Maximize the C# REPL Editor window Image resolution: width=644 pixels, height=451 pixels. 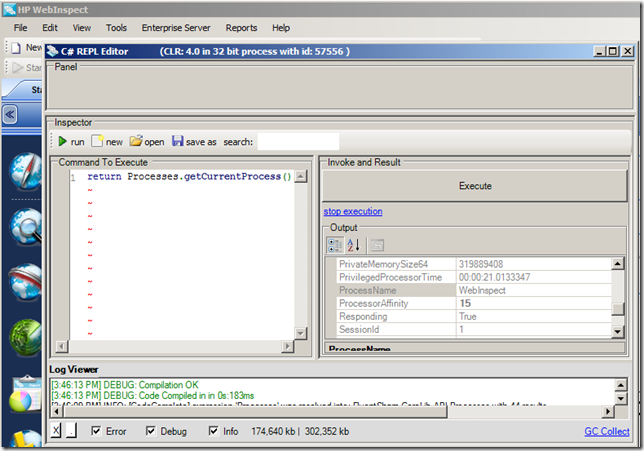point(613,51)
